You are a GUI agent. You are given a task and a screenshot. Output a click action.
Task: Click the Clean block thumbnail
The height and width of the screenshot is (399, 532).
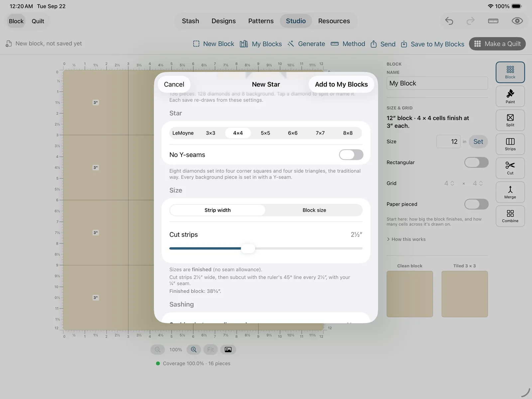[x=410, y=294]
